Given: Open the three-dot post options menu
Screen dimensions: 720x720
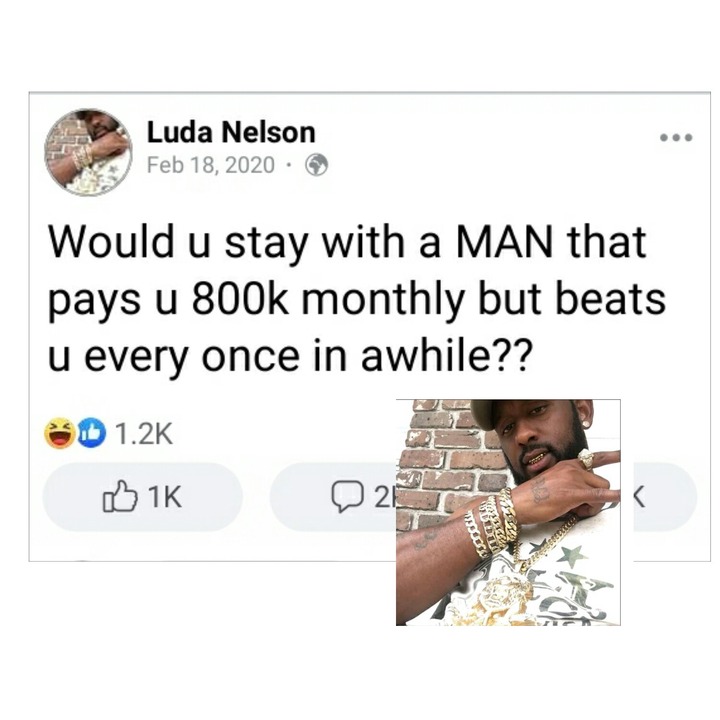Looking at the screenshot, I should click(x=676, y=137).
